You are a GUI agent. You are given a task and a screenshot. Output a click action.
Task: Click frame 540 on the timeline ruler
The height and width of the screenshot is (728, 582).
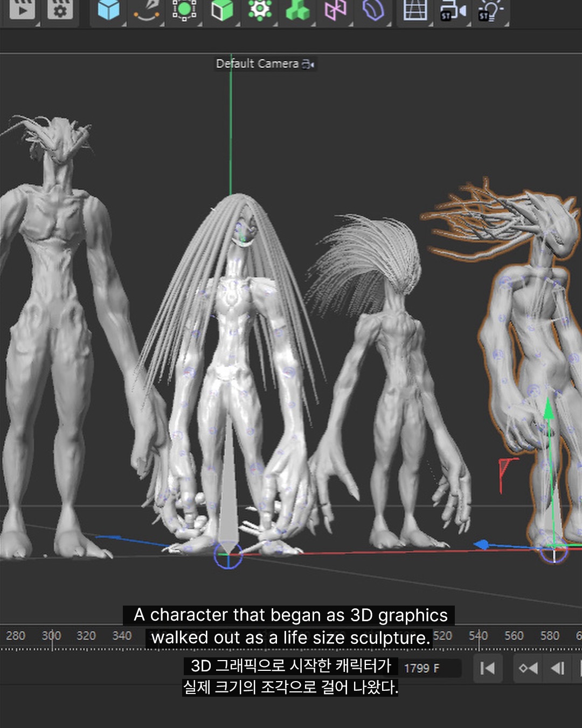(x=478, y=636)
